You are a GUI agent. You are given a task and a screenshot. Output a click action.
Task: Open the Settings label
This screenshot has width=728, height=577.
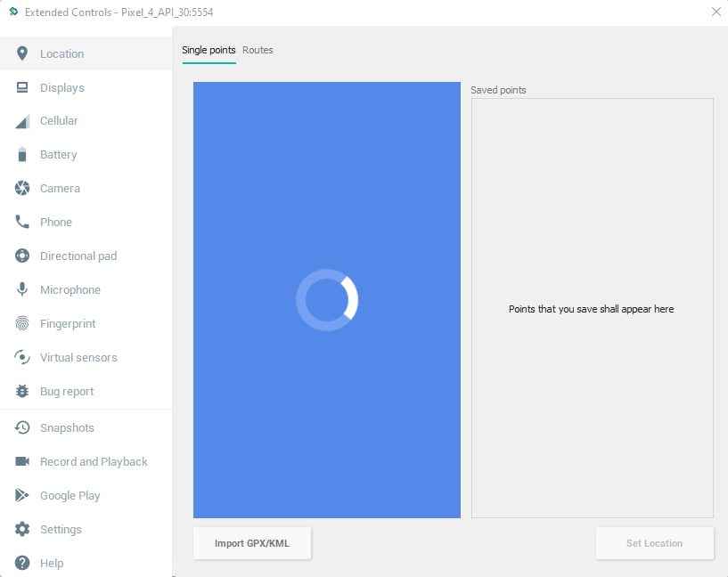click(x=61, y=530)
